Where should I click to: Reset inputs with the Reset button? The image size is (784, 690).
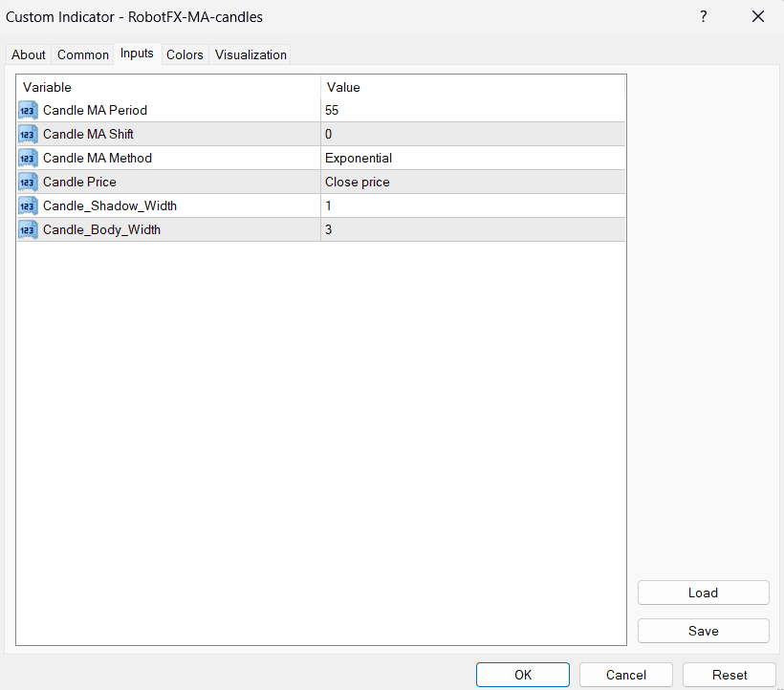pos(730,675)
